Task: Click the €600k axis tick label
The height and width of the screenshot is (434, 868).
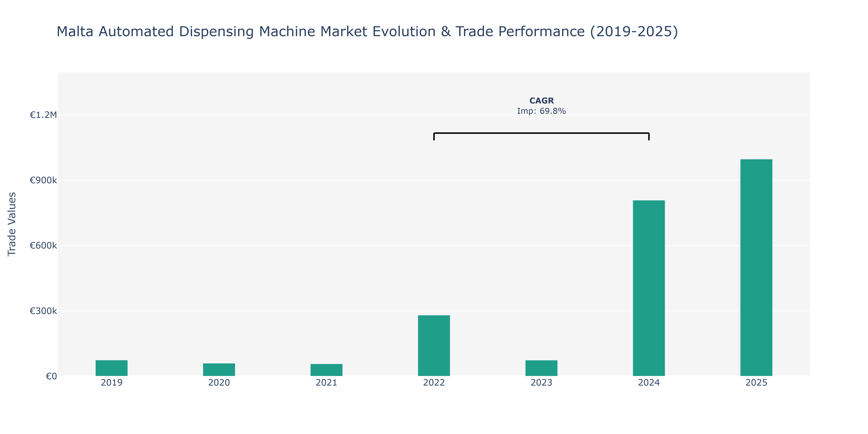Action: point(43,246)
